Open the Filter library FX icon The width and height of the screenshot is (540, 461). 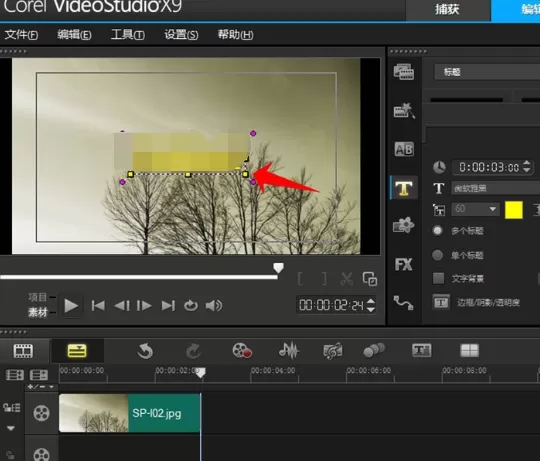click(x=404, y=264)
